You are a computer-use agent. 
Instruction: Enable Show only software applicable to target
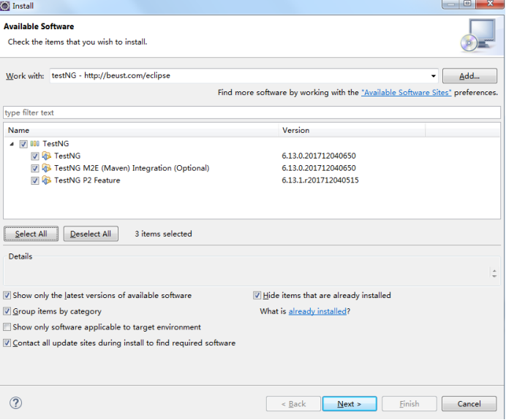[x=7, y=327]
